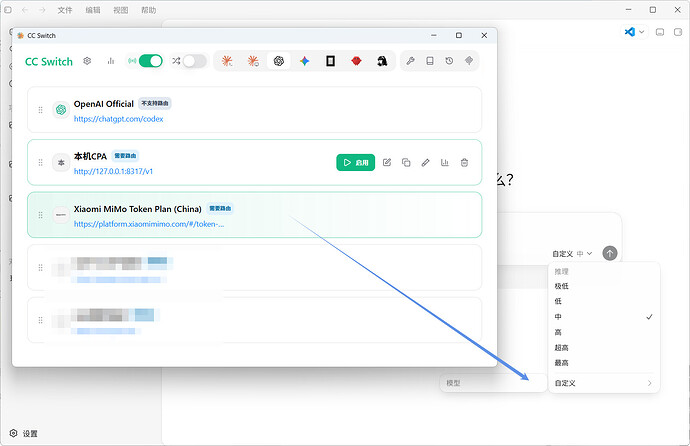Click the round send arrow button
This screenshot has width=690, height=446.
pos(609,253)
